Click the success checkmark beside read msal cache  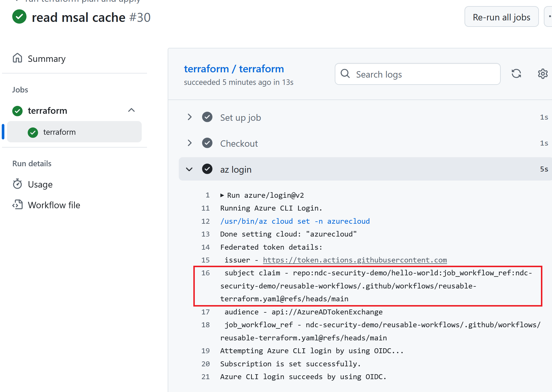click(19, 17)
